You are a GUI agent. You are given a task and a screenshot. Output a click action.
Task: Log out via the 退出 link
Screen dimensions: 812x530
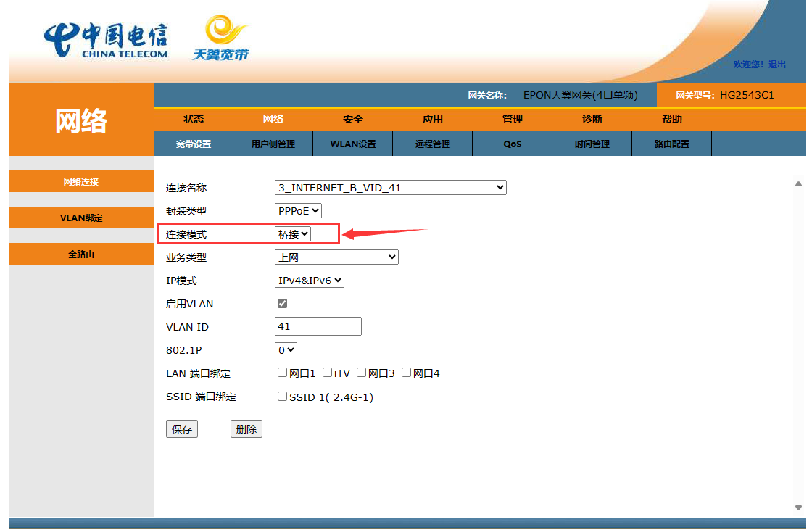[777, 65]
